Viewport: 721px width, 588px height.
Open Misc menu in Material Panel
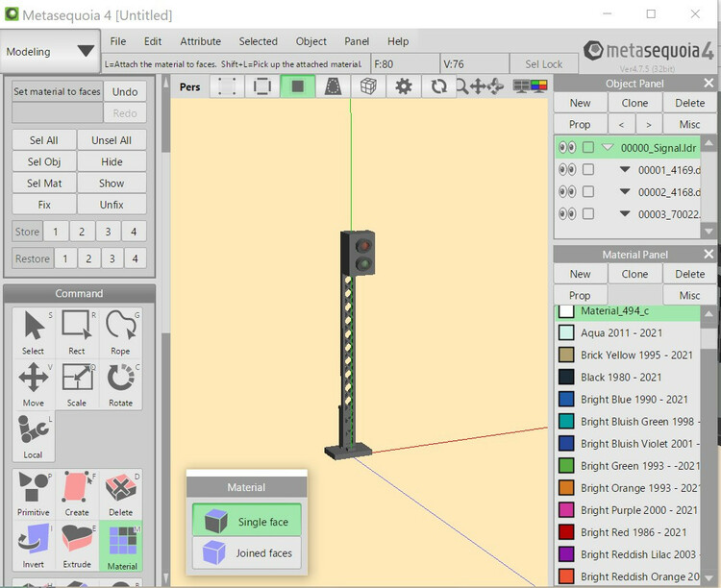pos(689,295)
